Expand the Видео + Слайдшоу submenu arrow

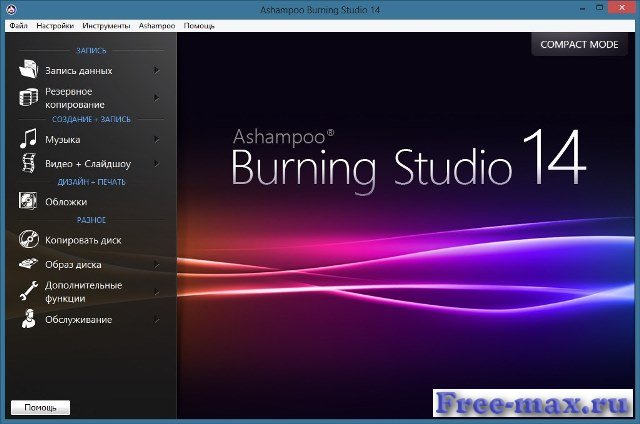pos(156,163)
